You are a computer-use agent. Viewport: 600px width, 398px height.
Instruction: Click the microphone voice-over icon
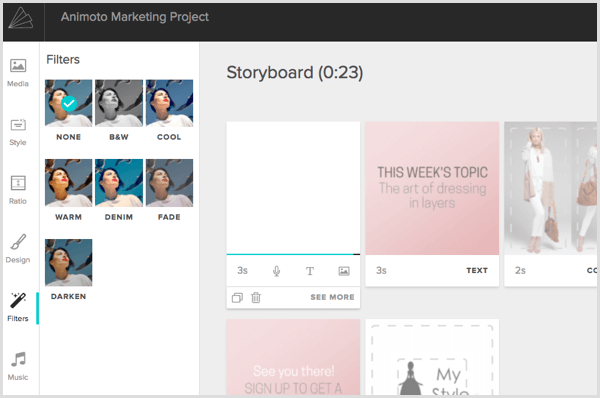coord(276,271)
